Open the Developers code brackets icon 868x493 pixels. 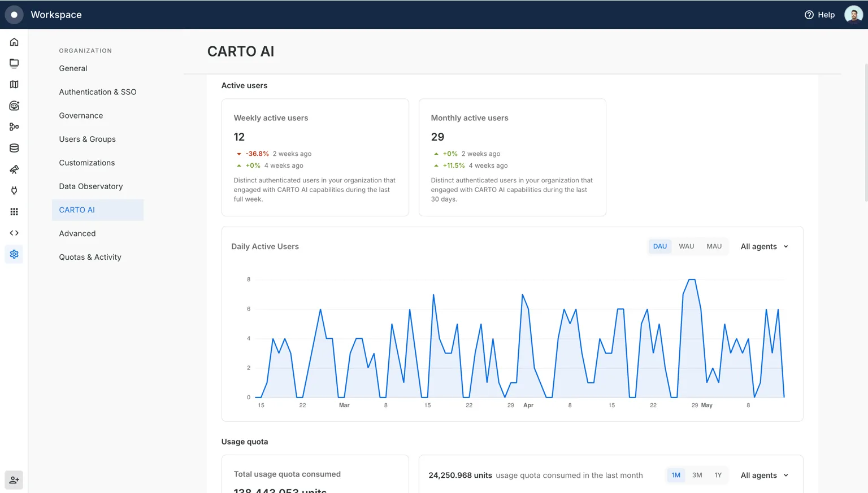(14, 233)
